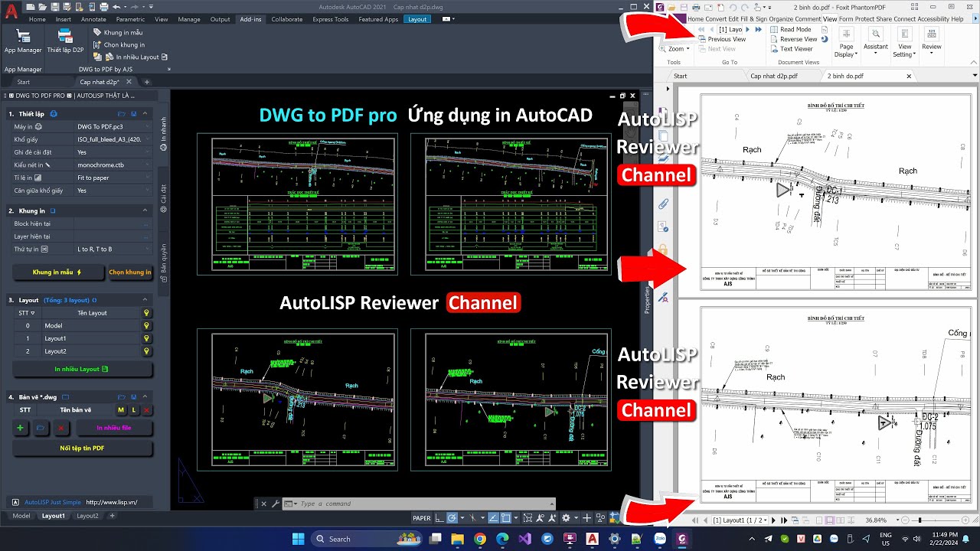Toggle light bulb for Layout1 row
Image resolution: width=980 pixels, height=551 pixels.
pyautogui.click(x=146, y=338)
